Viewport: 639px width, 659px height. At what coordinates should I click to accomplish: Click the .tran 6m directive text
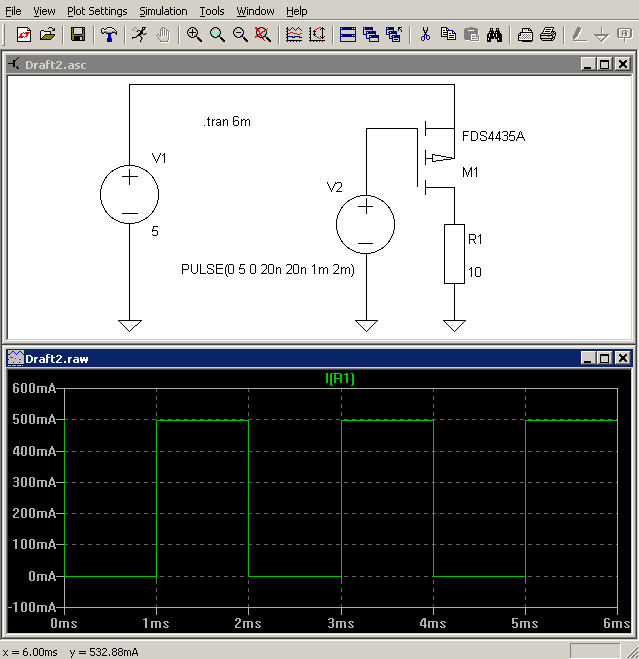227,122
